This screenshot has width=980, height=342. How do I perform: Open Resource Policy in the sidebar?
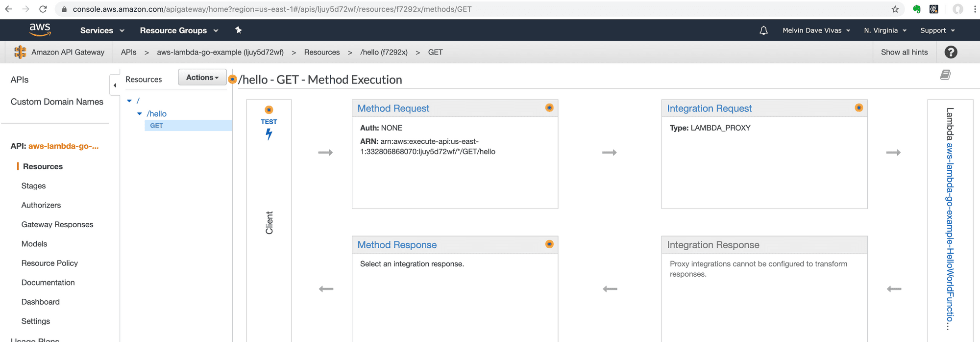(x=49, y=263)
